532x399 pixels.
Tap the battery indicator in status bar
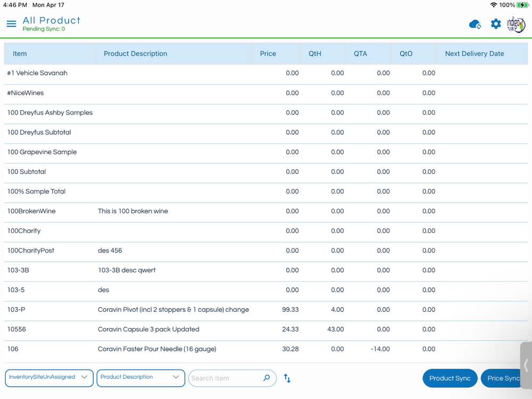point(522,5)
